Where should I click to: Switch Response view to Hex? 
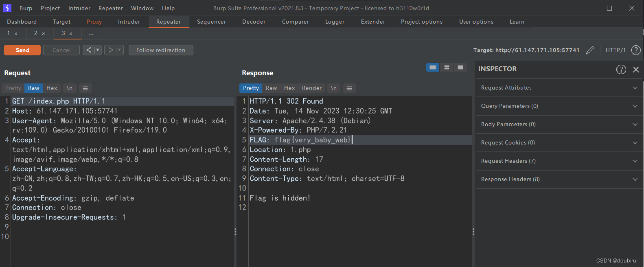pyautogui.click(x=289, y=88)
